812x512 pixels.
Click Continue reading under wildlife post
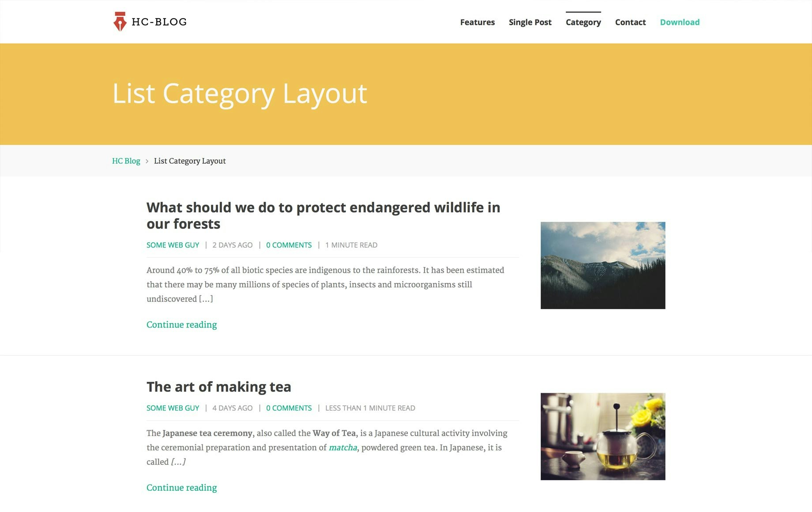click(182, 325)
